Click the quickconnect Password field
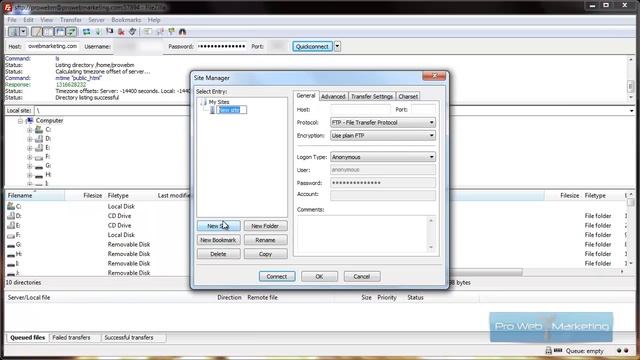The width and height of the screenshot is (640, 360). point(221,46)
